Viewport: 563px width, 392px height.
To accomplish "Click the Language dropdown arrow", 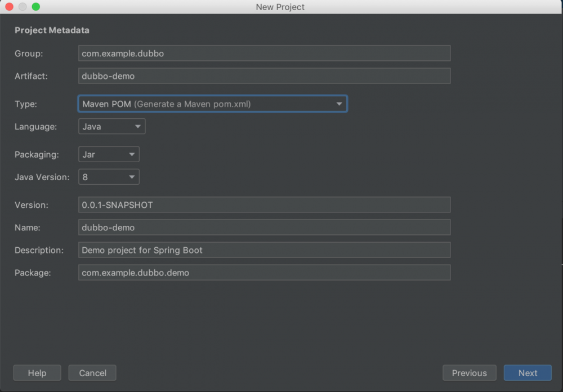I will [x=138, y=127].
